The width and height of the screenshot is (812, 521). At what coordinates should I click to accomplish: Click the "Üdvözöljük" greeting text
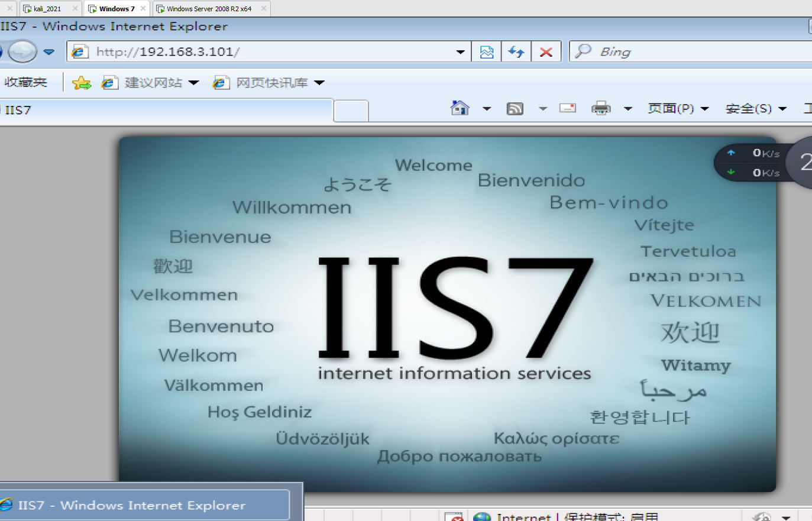point(322,439)
